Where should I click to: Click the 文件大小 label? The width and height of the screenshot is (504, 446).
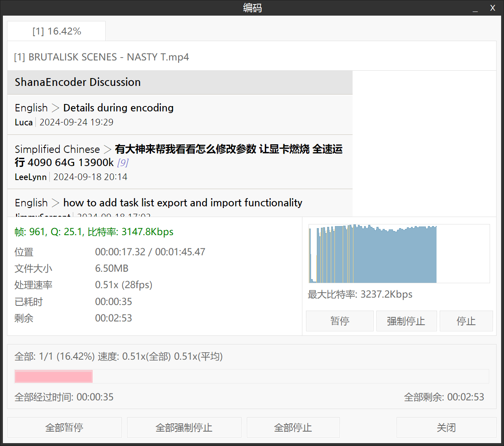[x=33, y=268]
